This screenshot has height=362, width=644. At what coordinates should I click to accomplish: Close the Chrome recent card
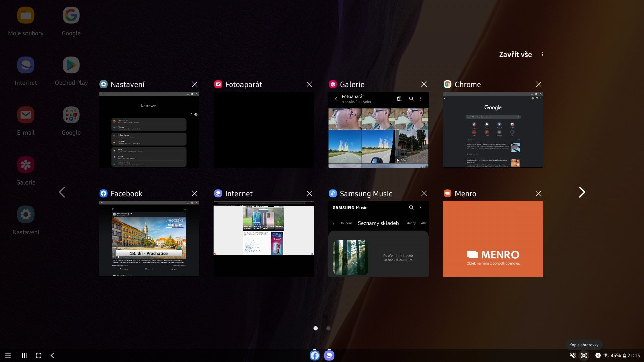pos(539,84)
